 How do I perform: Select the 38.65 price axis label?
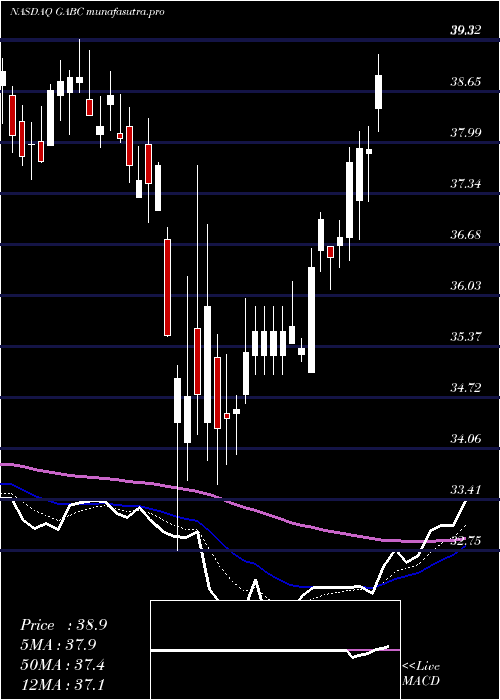466,82
